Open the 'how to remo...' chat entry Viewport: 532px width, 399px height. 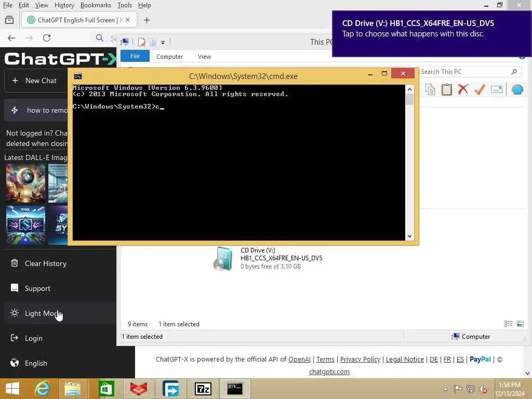pos(36,110)
